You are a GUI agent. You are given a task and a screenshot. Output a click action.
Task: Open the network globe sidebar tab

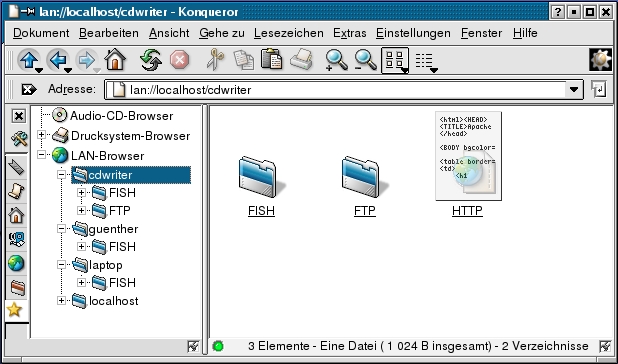point(16,263)
